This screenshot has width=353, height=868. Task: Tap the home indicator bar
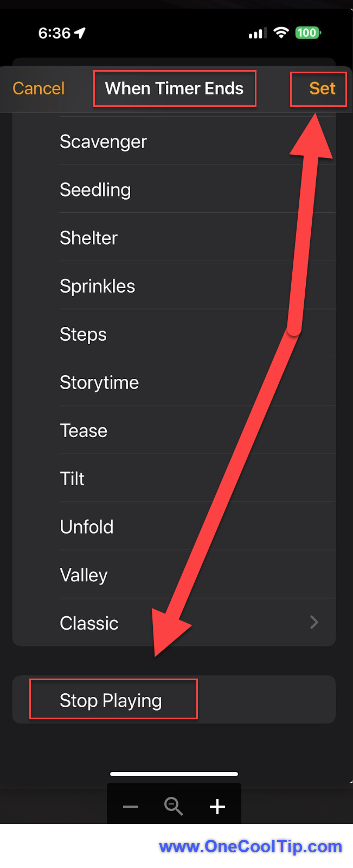(174, 774)
